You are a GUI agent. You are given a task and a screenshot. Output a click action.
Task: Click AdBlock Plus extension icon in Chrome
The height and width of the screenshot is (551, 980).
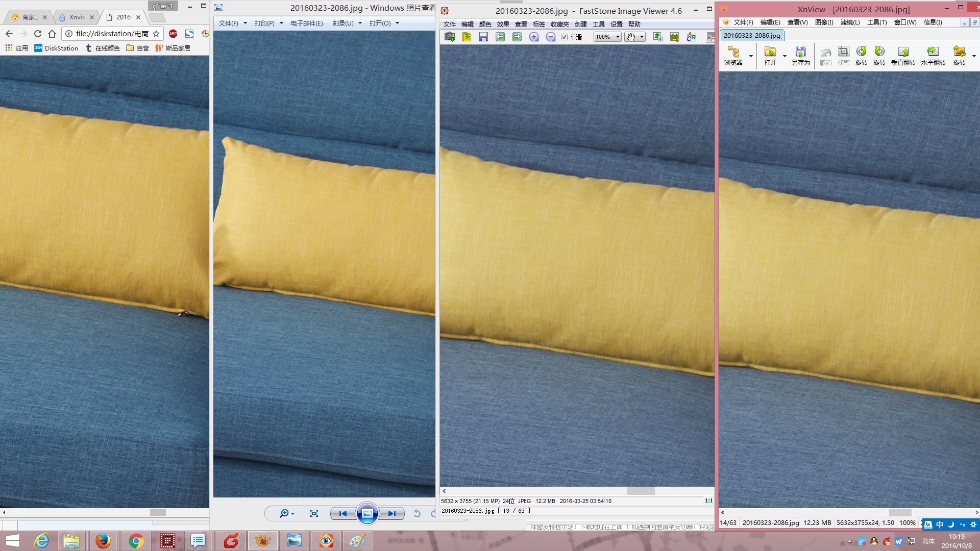[173, 34]
